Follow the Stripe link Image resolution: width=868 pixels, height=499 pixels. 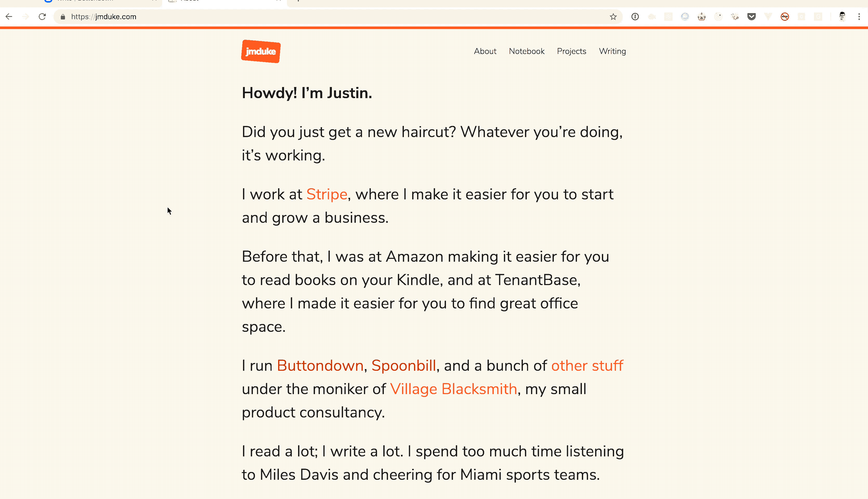(x=326, y=194)
